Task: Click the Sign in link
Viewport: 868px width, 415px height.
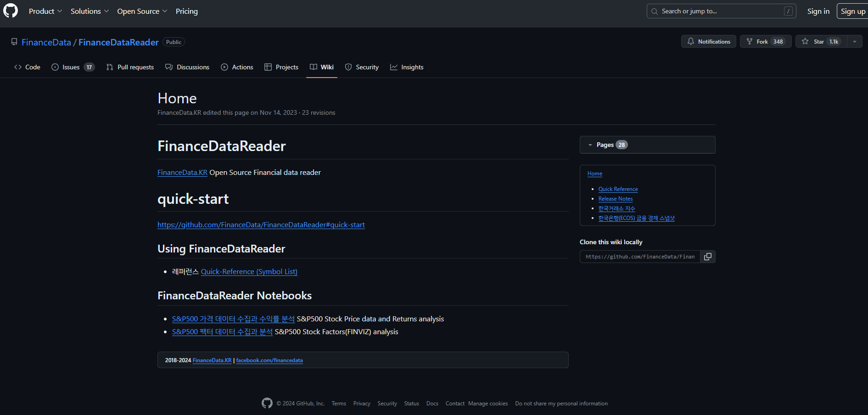Action: coord(818,11)
